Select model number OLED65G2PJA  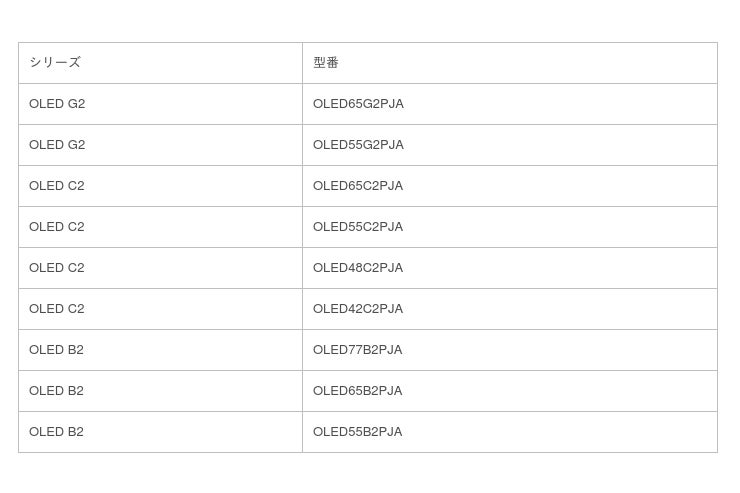pos(358,104)
